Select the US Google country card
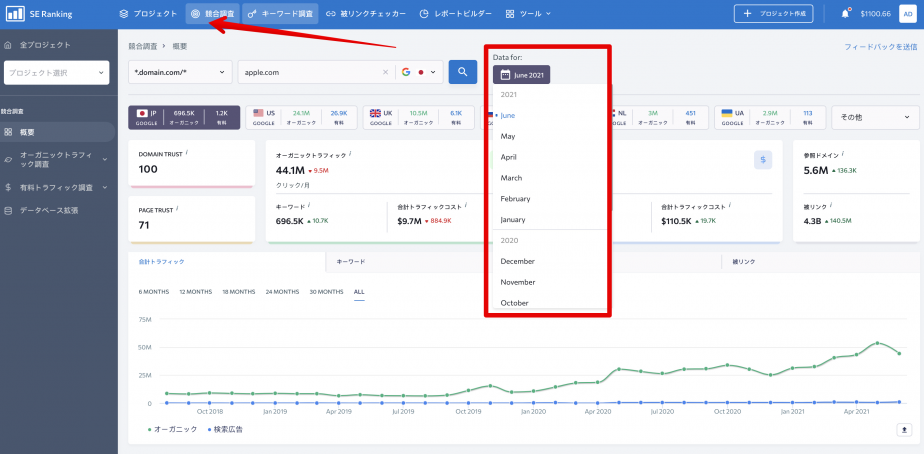 click(x=301, y=117)
